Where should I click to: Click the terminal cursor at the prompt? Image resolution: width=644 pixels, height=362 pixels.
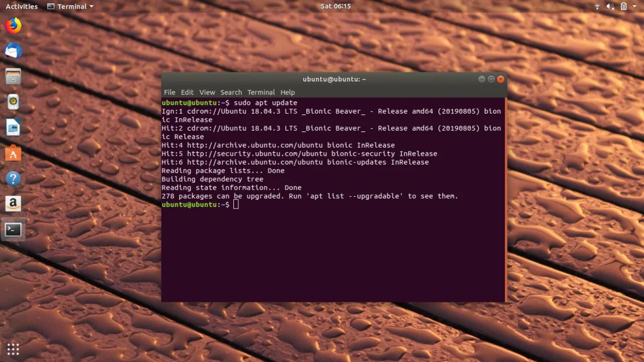[236, 204]
